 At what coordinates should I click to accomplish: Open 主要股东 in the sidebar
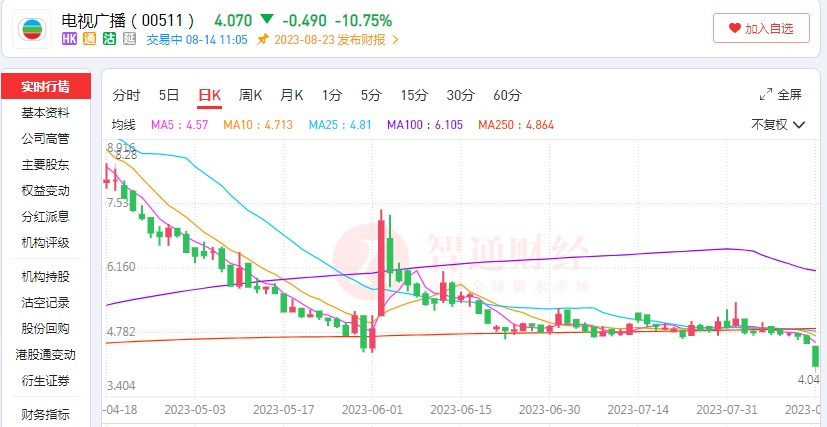[45, 165]
